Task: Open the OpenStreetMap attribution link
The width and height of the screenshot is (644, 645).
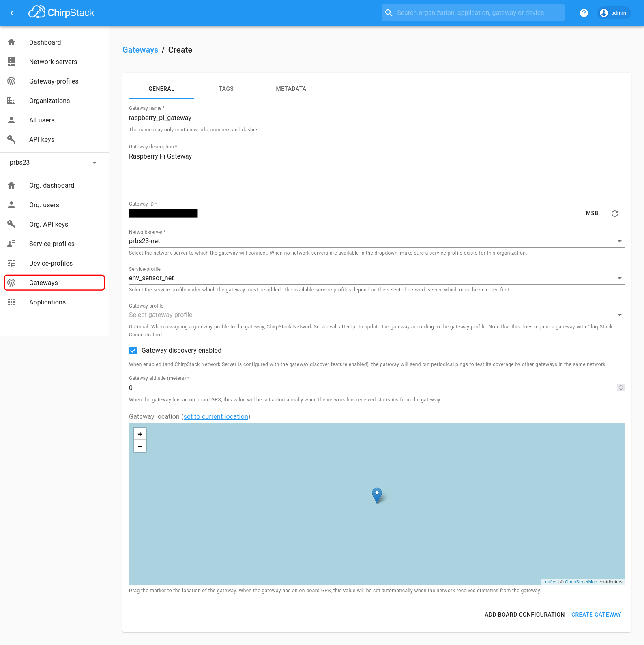Action: (x=581, y=582)
